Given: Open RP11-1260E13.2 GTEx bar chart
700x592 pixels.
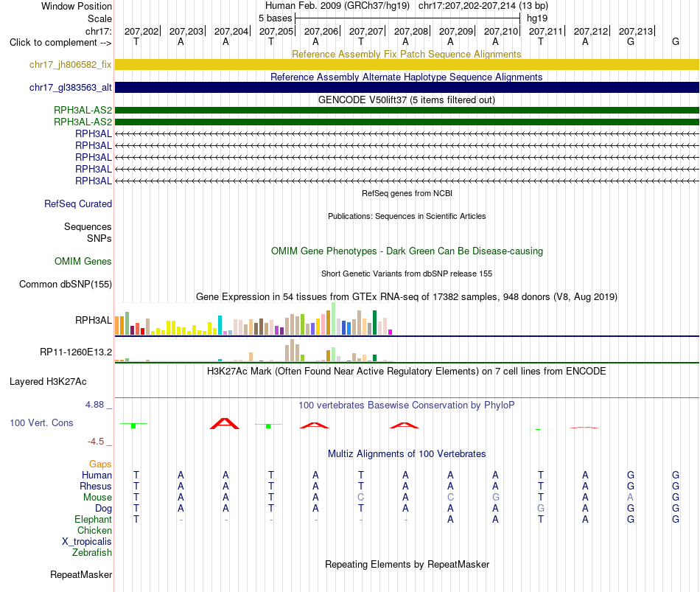Looking at the screenshot, I should pyautogui.click(x=254, y=350).
